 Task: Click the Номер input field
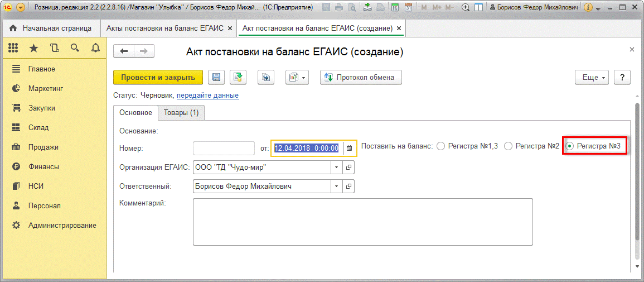(224, 149)
